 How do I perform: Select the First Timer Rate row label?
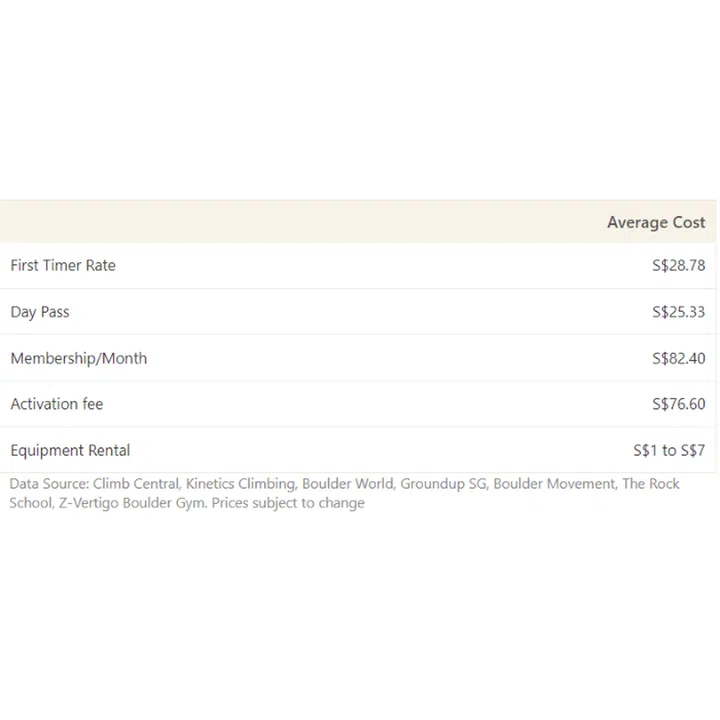click(x=63, y=265)
